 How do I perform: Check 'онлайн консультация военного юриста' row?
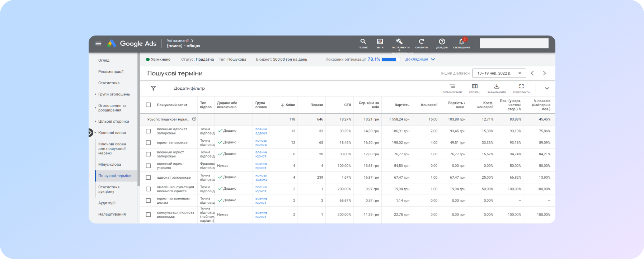[148, 189]
